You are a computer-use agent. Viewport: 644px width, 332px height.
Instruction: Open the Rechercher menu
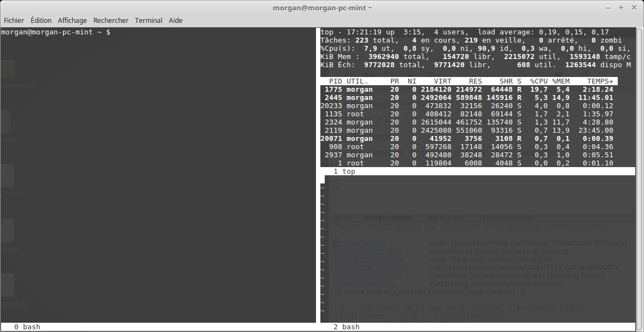[x=111, y=20]
